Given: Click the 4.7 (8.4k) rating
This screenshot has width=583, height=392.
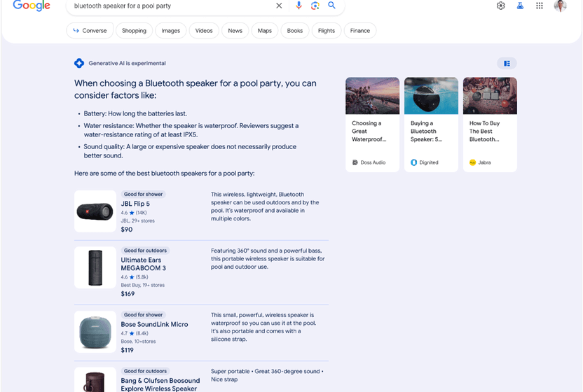Looking at the screenshot, I should click(135, 333).
